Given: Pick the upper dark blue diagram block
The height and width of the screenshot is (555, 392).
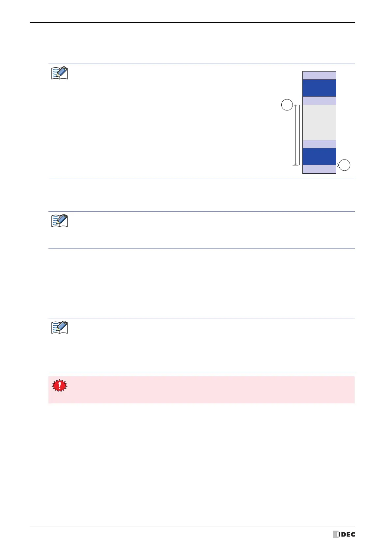Looking at the screenshot, I should coord(319,88).
